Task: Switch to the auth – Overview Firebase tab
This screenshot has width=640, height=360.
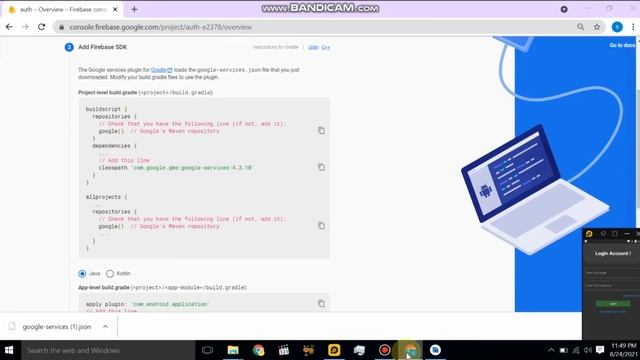Action: pos(63,9)
